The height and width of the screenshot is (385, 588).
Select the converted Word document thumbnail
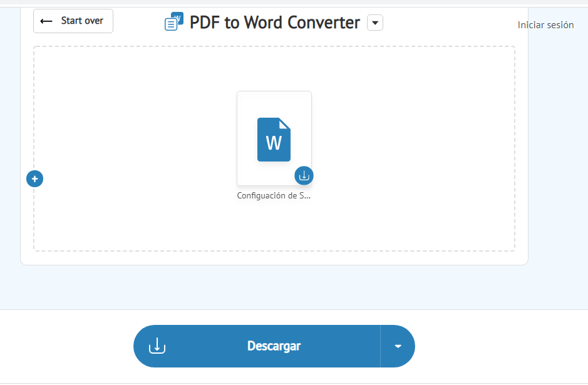click(274, 138)
